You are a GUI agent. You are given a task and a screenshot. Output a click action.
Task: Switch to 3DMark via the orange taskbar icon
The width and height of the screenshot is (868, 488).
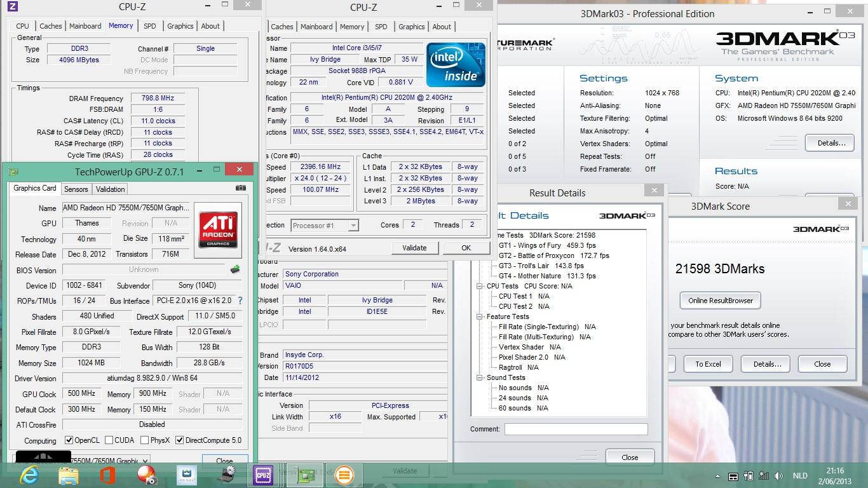344,475
